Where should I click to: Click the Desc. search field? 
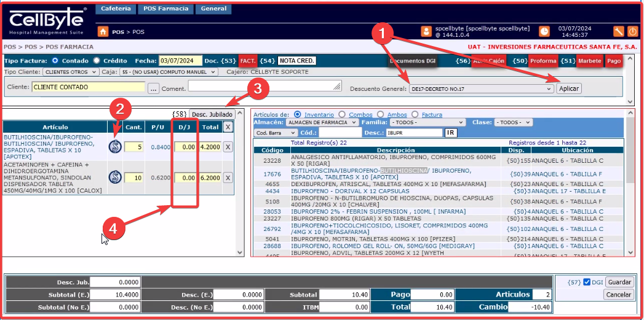pos(414,133)
